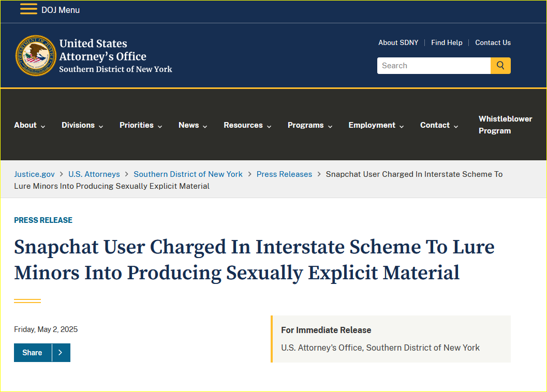Open the Whistleblower Program menu item
547x392 pixels.
click(505, 125)
